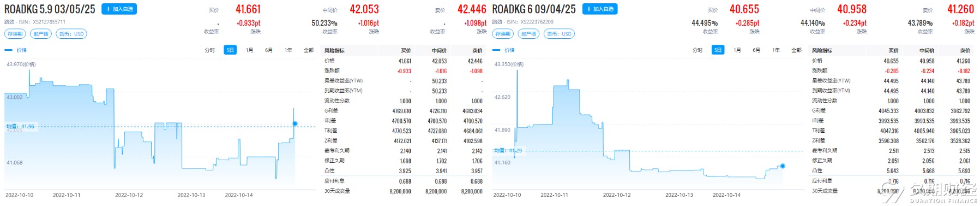Select 6月 range on ROADKG 5.9 chart
The height and width of the screenshot is (206, 980).
coord(269,50)
